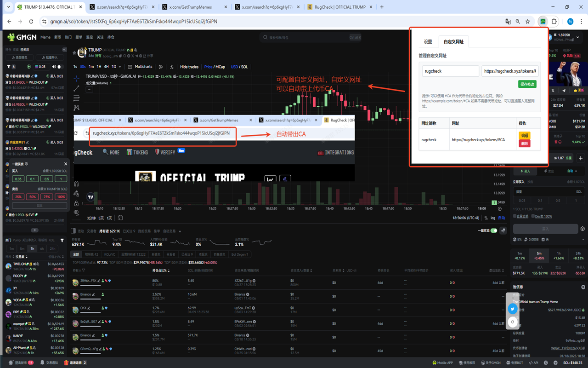
Task: Click the magnet mode chart tool
Action: tap(76, 184)
